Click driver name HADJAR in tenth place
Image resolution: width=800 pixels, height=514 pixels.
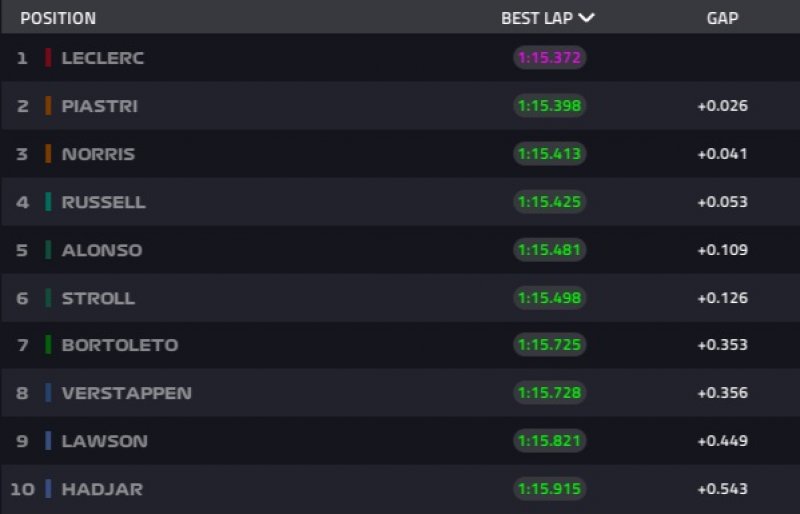102,489
